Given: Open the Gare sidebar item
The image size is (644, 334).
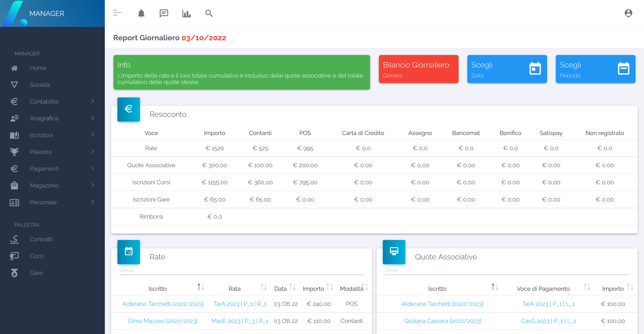Looking at the screenshot, I should click(36, 273).
